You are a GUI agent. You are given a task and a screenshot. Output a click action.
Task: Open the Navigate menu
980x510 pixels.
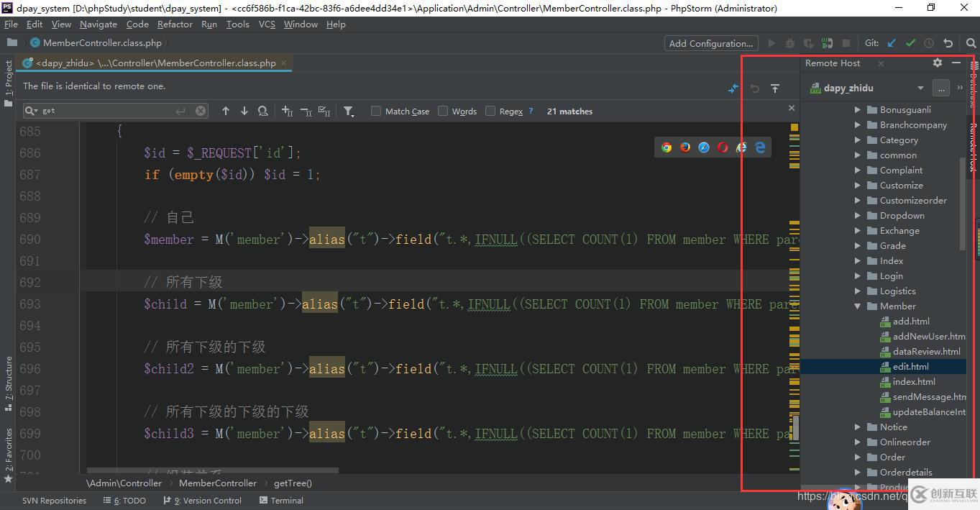(99, 24)
